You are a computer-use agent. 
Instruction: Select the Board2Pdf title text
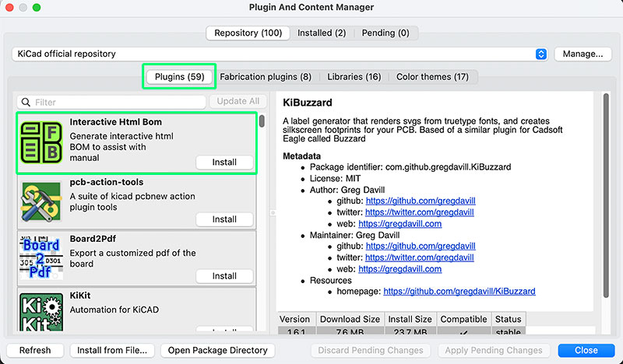[93, 239]
